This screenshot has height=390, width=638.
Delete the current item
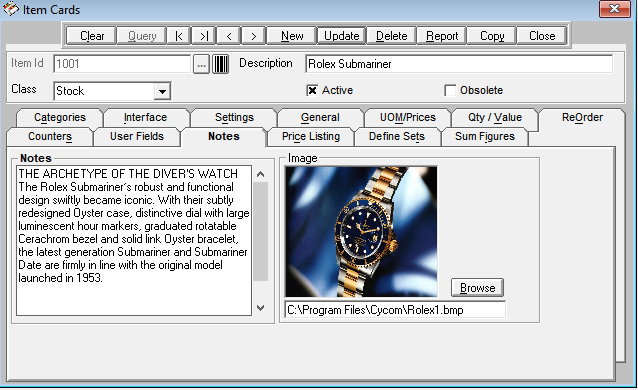391,36
